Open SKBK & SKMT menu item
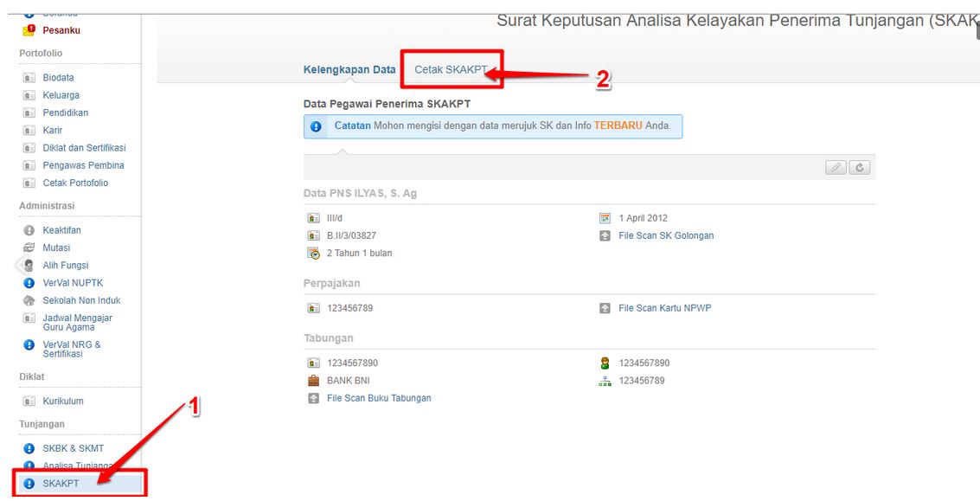The image size is (980, 501). 73,448
